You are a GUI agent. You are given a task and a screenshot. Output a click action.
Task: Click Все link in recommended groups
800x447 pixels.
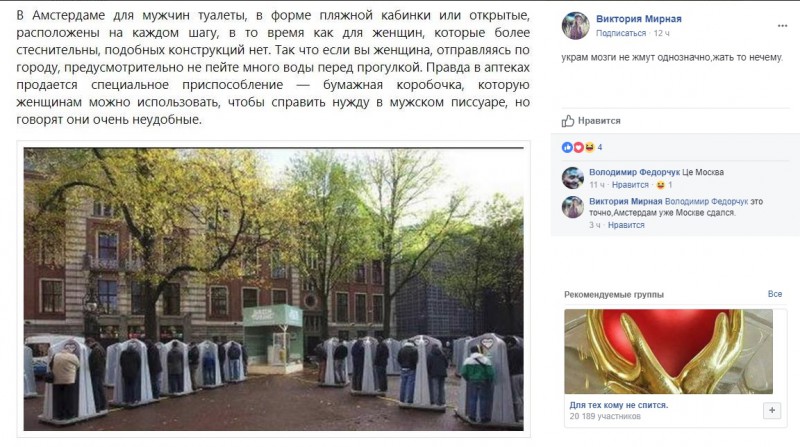pyautogui.click(x=774, y=294)
